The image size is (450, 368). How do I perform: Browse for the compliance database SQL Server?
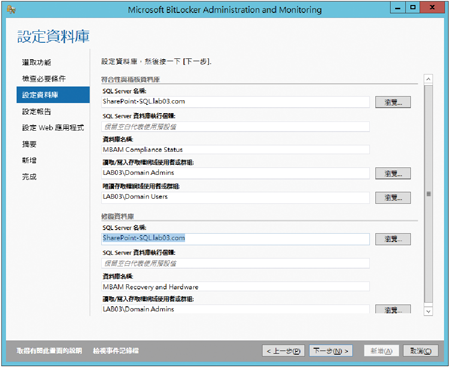point(393,102)
